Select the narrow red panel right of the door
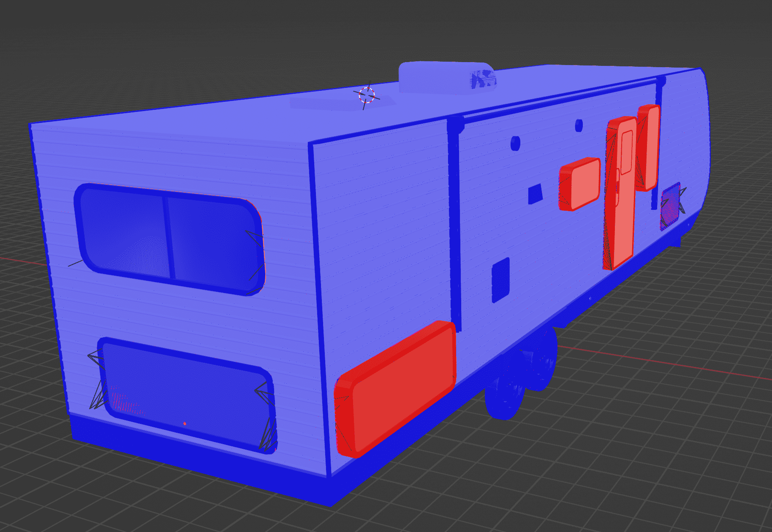Image resolution: width=772 pixels, height=532 pixels. [648, 148]
